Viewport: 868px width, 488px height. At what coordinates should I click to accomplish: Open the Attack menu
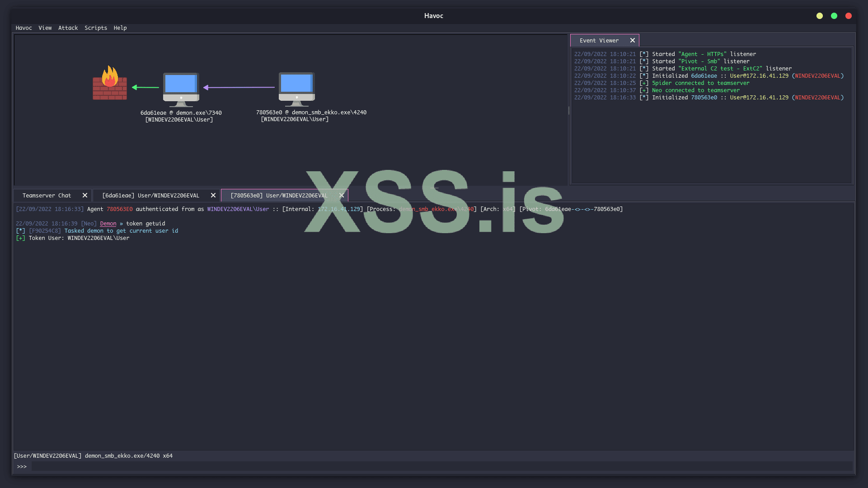pyautogui.click(x=68, y=28)
